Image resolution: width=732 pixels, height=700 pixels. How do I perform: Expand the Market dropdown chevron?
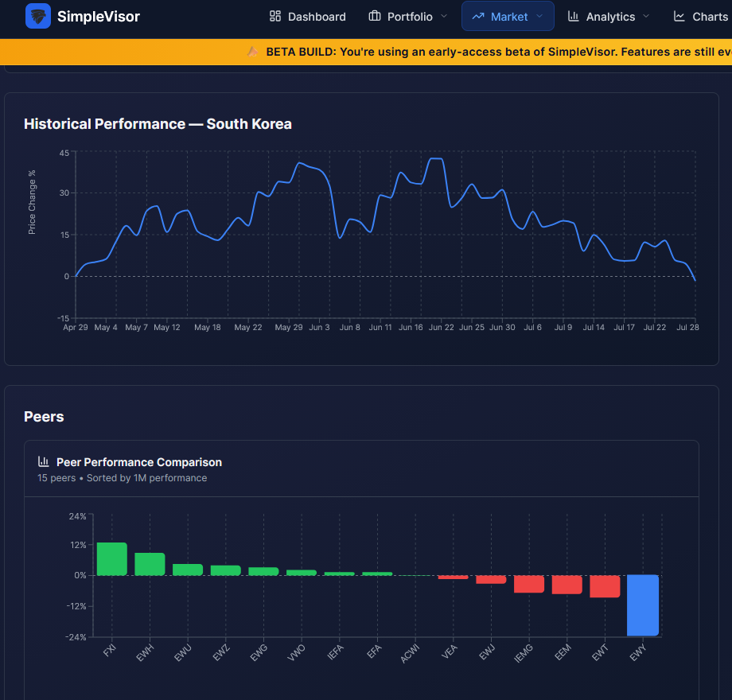click(539, 17)
